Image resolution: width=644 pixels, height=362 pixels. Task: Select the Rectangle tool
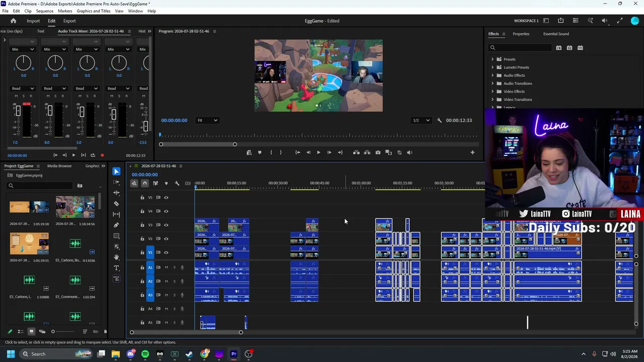pos(117,236)
